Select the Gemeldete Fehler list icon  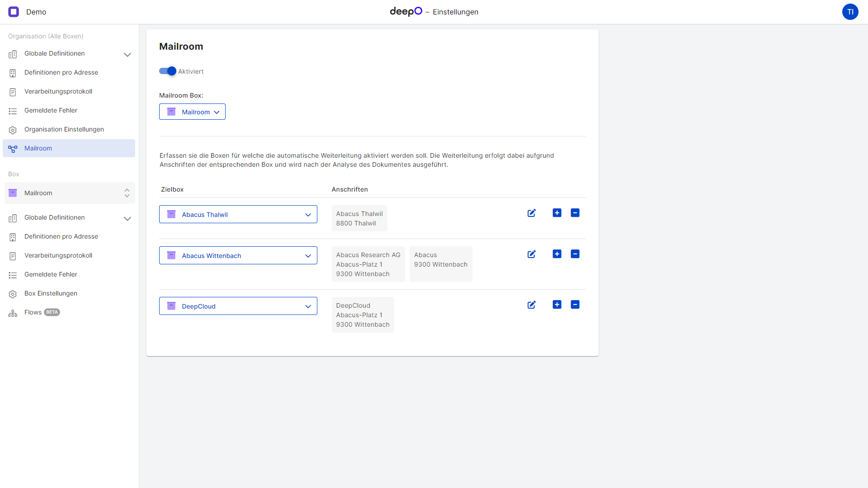13,110
